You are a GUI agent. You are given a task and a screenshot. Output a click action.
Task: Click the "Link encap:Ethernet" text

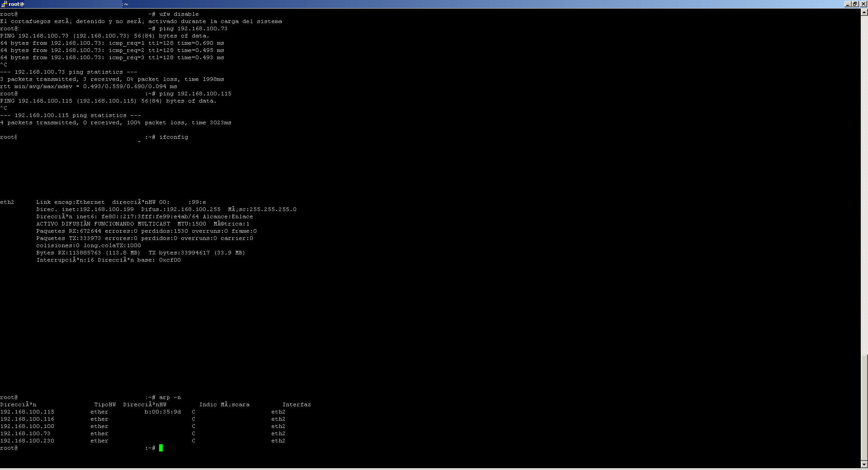coord(71,202)
